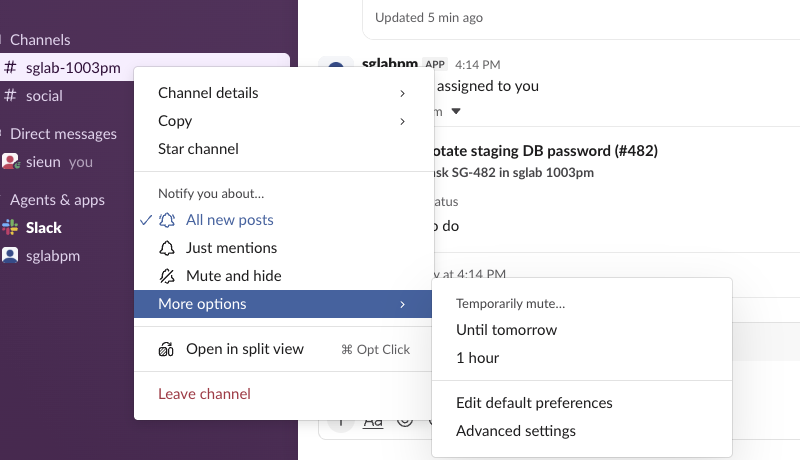The height and width of the screenshot is (460, 800).
Task: Click Leave channel
Action: 283,394
